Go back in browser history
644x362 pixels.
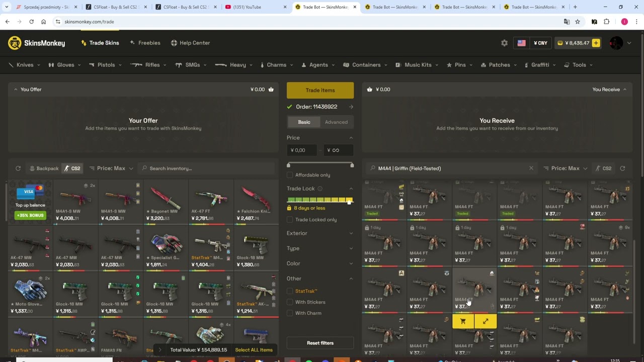[7, 22]
